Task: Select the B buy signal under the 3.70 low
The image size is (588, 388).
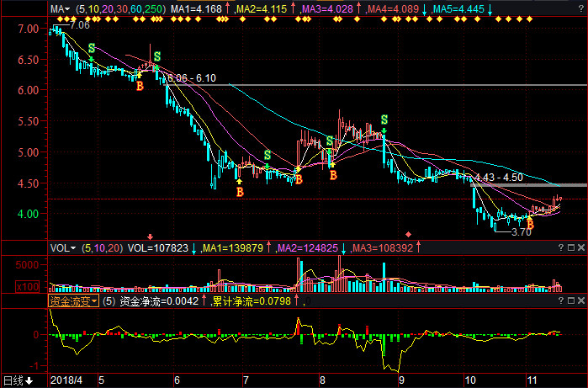Action: coord(530,224)
